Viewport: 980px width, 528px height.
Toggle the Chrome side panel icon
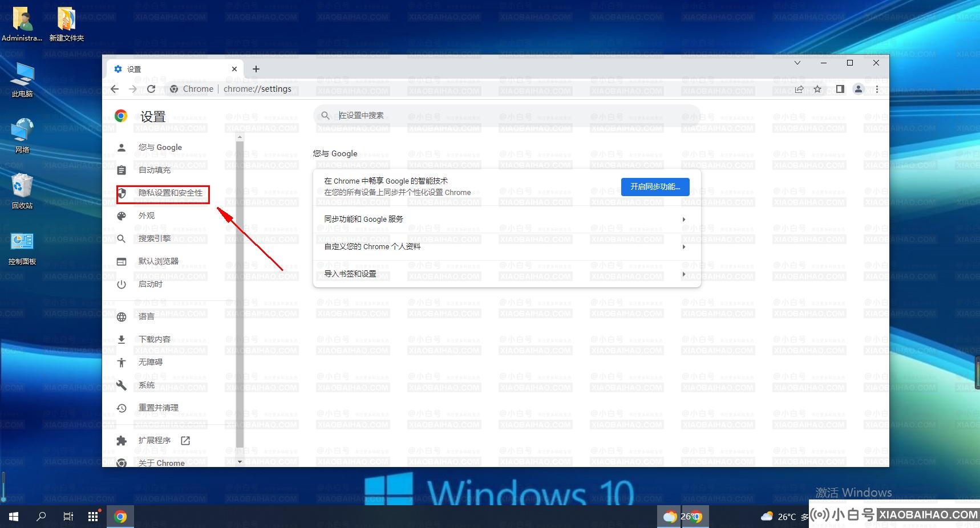click(x=840, y=89)
